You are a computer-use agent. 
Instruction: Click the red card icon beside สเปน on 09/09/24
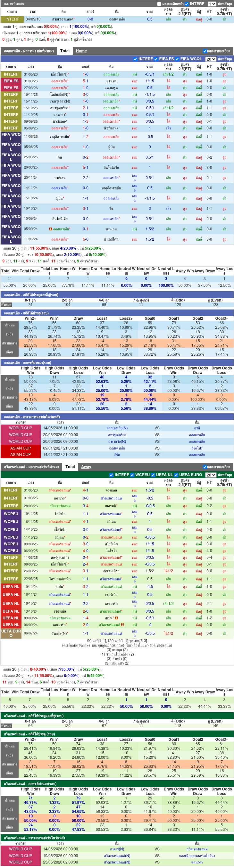pos(116,618)
